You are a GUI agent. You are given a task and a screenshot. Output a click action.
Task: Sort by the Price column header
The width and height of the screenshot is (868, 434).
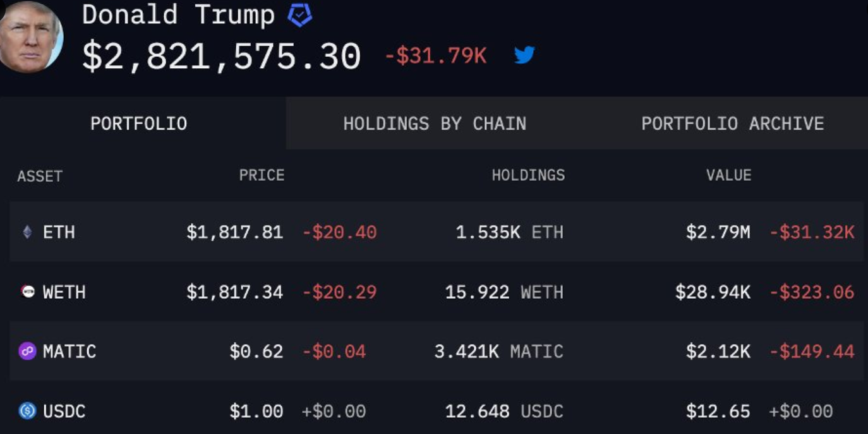pos(262,175)
